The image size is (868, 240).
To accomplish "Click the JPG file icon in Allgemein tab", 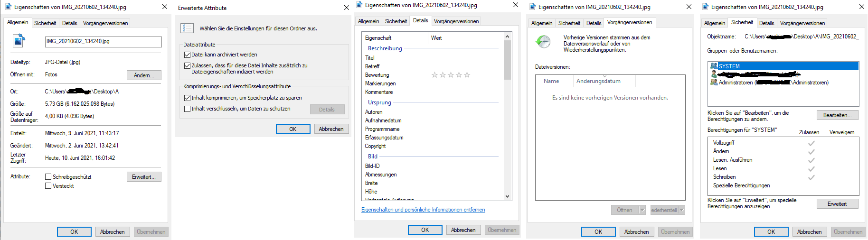I will click(x=19, y=41).
